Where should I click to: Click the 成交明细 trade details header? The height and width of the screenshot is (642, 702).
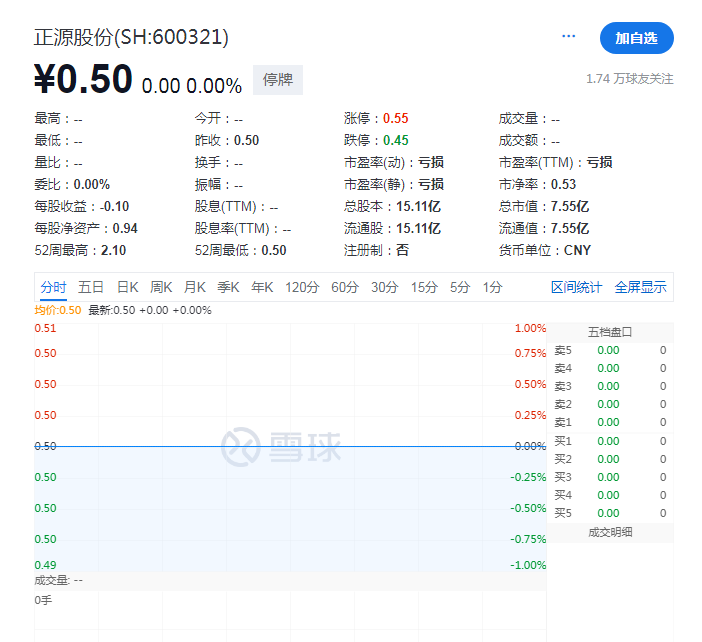610,532
